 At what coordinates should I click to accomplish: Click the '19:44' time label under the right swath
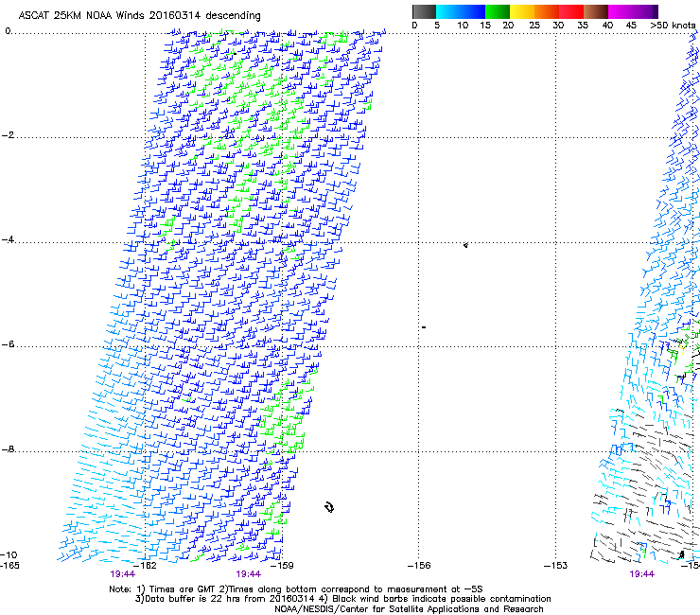[642, 574]
